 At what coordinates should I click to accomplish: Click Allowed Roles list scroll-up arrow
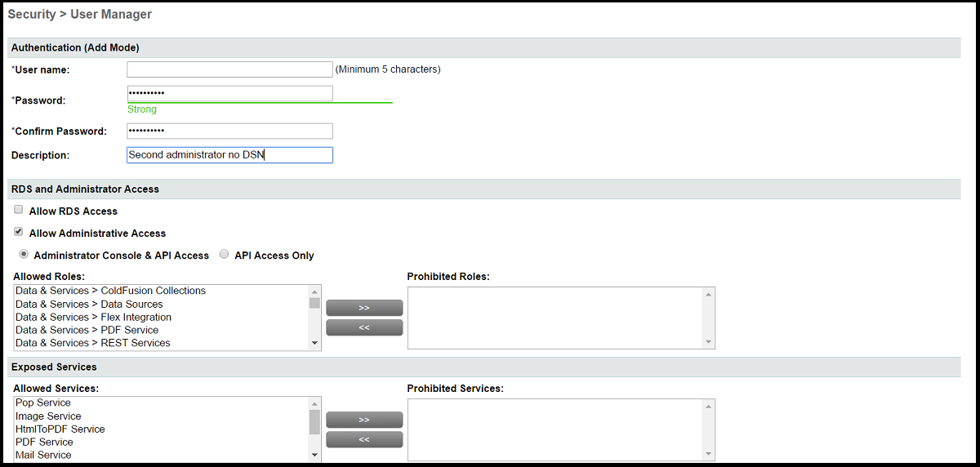click(x=314, y=291)
